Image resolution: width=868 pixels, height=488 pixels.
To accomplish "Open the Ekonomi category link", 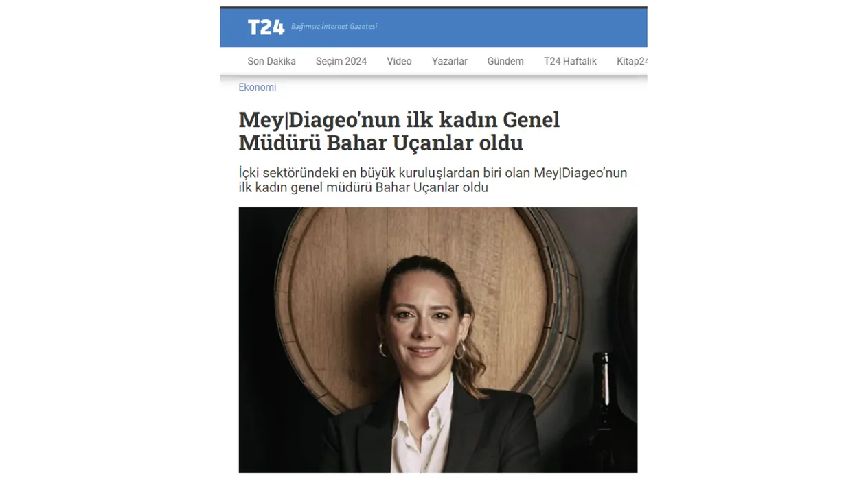I will (x=258, y=87).
